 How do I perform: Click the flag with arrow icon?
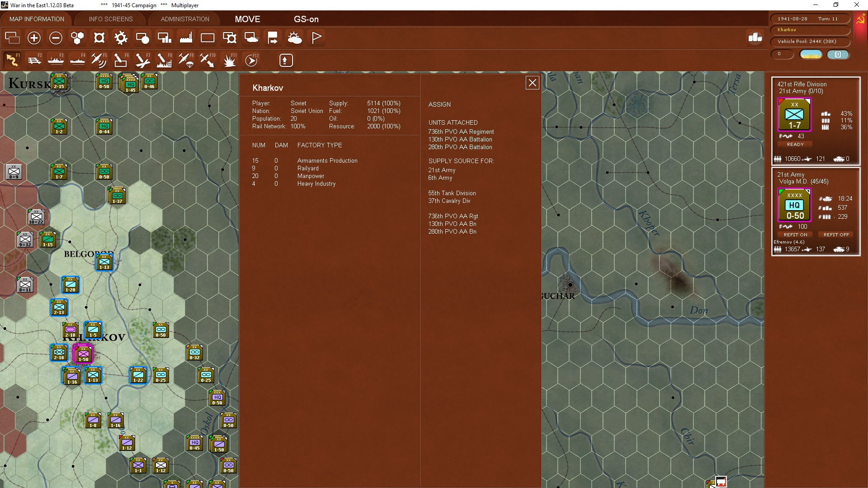click(x=273, y=38)
